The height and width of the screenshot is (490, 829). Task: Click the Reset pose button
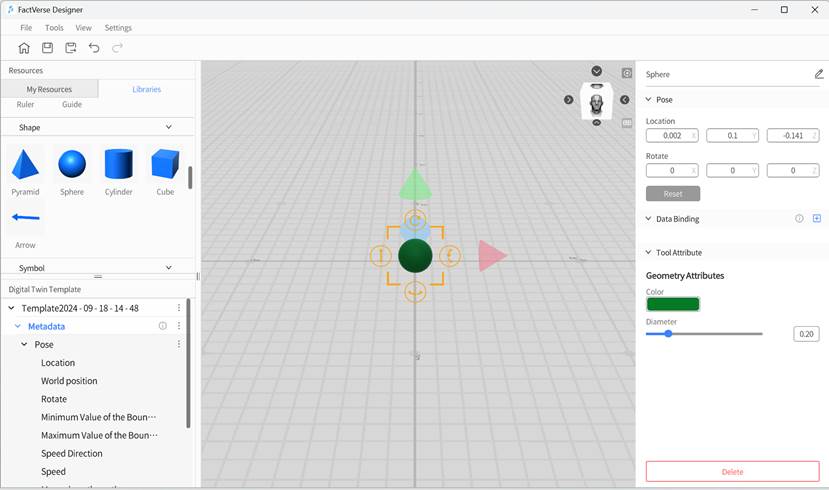[673, 193]
